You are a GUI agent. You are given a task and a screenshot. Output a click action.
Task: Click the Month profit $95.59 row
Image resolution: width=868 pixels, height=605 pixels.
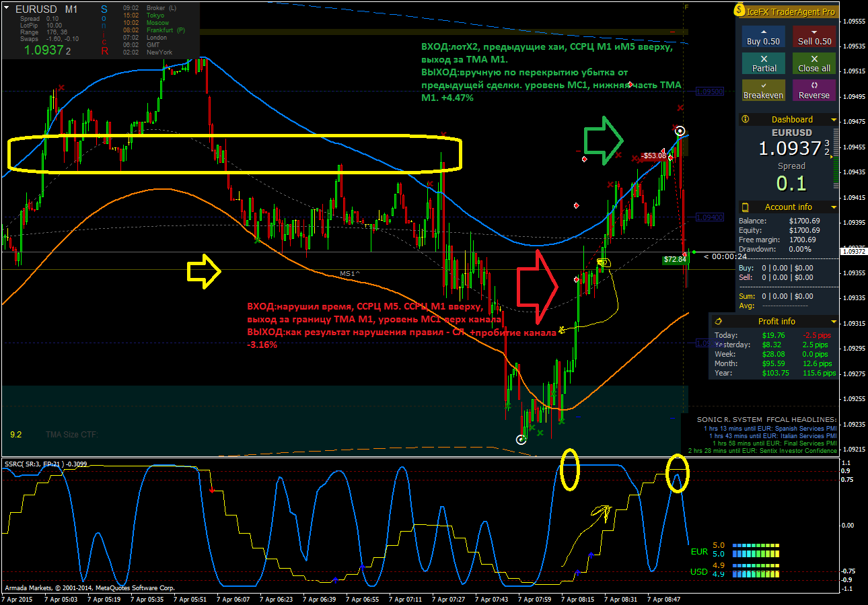(774, 363)
